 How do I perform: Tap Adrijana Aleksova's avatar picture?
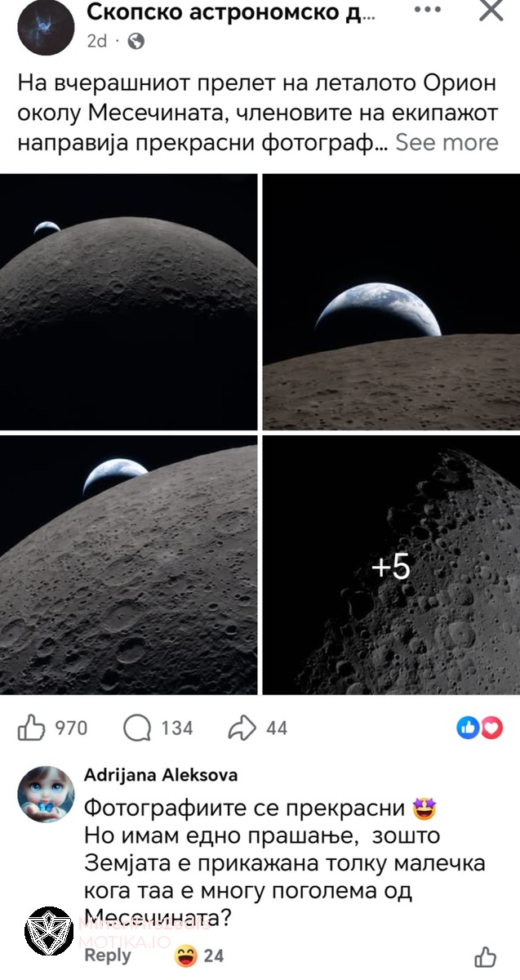46,794
